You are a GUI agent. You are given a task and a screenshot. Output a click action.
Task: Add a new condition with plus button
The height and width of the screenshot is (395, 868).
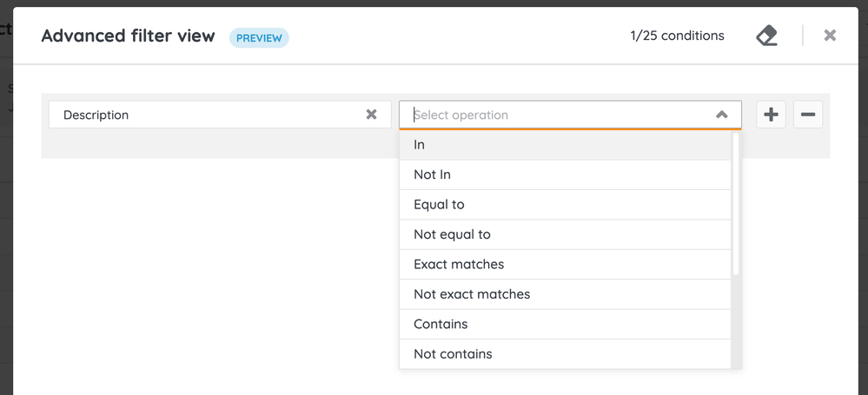tap(771, 115)
